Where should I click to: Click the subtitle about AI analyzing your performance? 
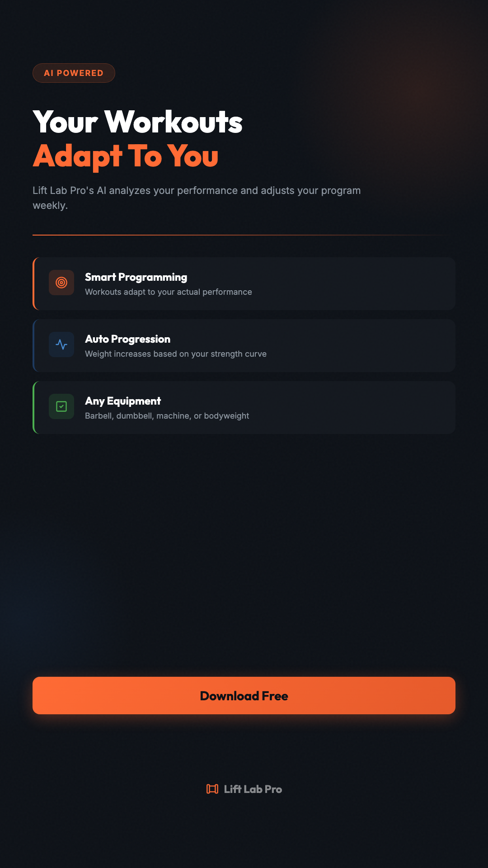coord(197,197)
